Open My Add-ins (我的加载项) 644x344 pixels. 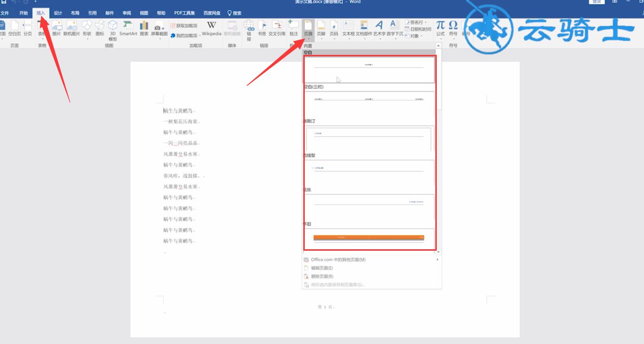click(x=184, y=35)
